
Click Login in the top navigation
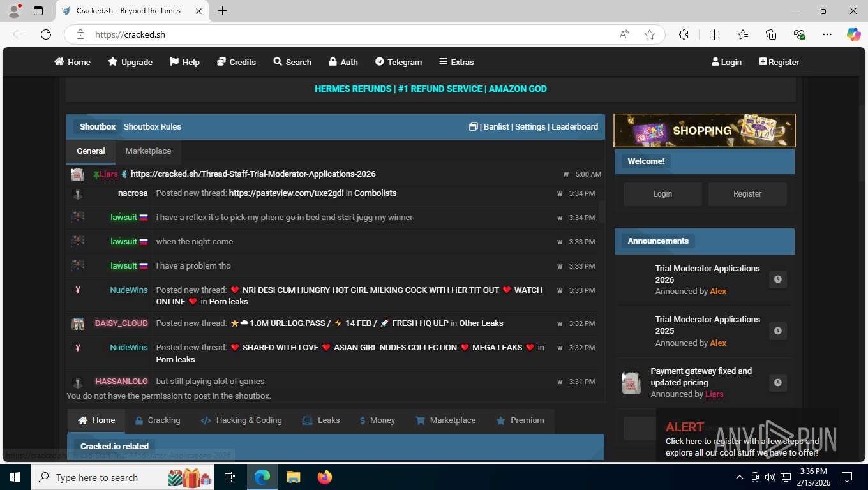726,62
